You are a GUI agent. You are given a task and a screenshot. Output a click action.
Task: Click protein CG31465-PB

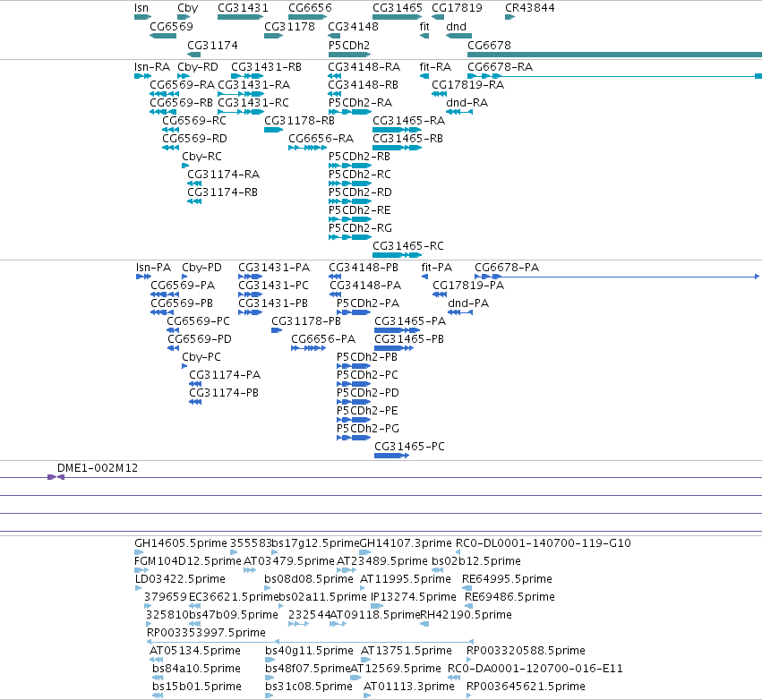click(394, 348)
